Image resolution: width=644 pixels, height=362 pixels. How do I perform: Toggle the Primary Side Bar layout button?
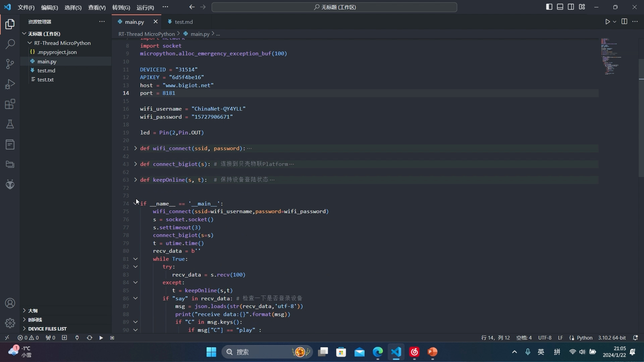549,7
